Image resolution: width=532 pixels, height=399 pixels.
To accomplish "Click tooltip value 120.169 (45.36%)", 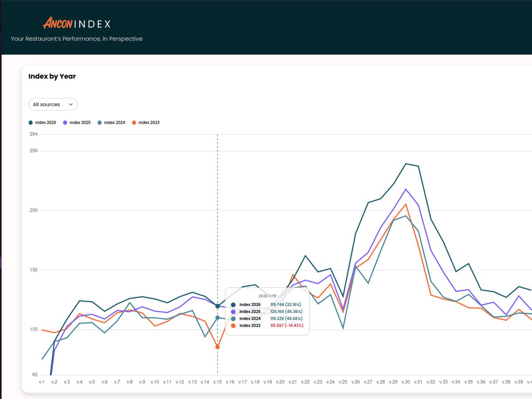I will point(286,312).
